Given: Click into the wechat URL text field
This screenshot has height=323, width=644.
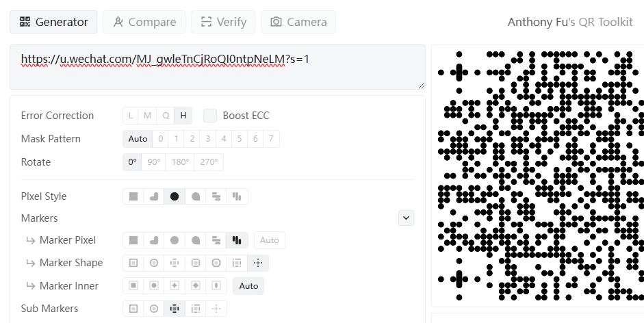Looking at the screenshot, I should click(x=218, y=67).
